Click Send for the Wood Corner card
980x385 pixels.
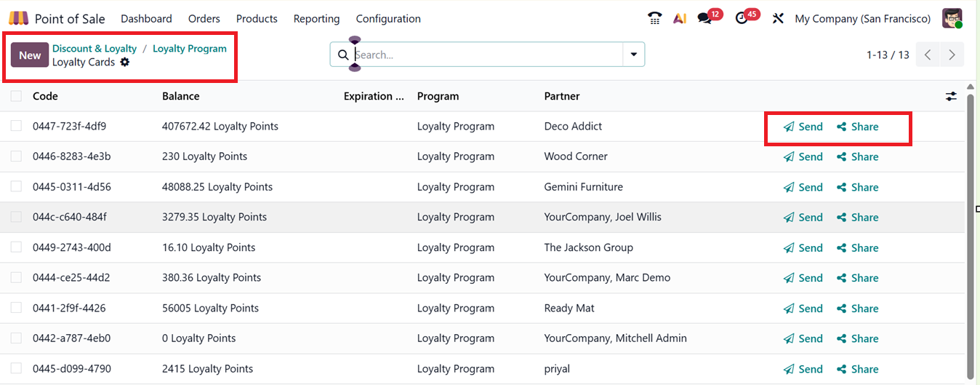pos(803,156)
